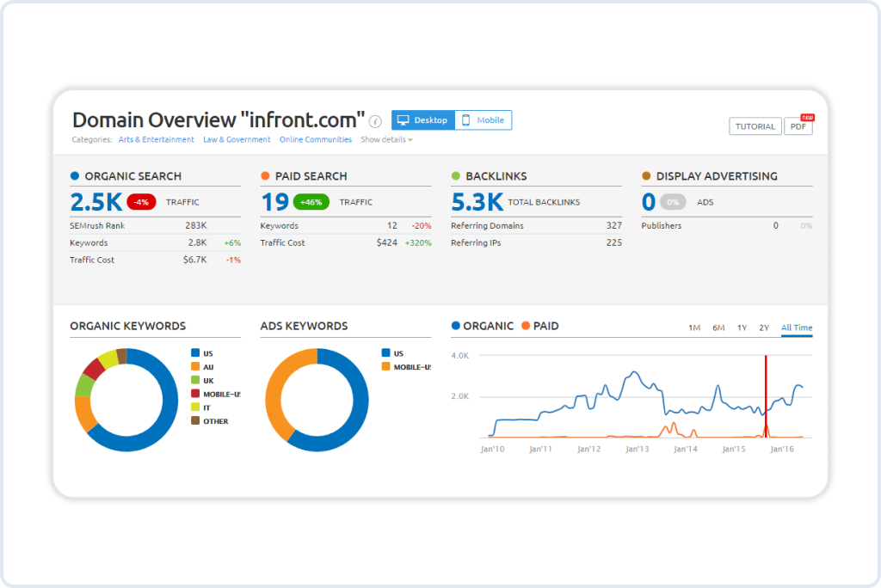Click the MOBILE-US swatch in Ads Keywords legend
881x588 pixels.
[385, 366]
